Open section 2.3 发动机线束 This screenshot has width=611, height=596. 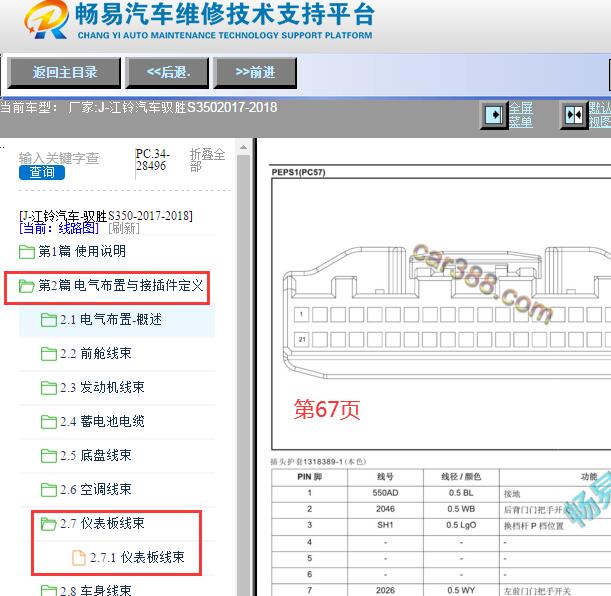click(x=102, y=388)
